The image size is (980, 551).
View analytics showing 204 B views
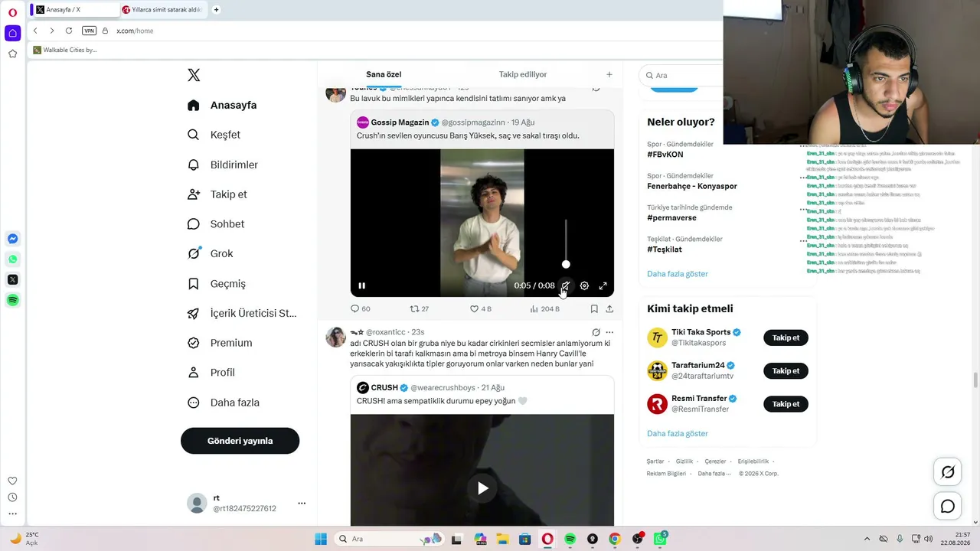pos(544,309)
